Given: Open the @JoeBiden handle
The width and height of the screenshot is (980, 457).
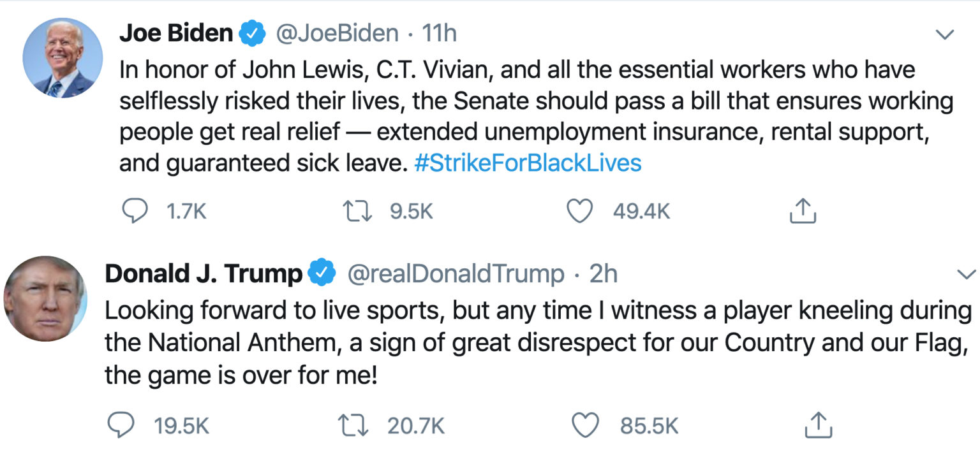Looking at the screenshot, I should (x=337, y=33).
